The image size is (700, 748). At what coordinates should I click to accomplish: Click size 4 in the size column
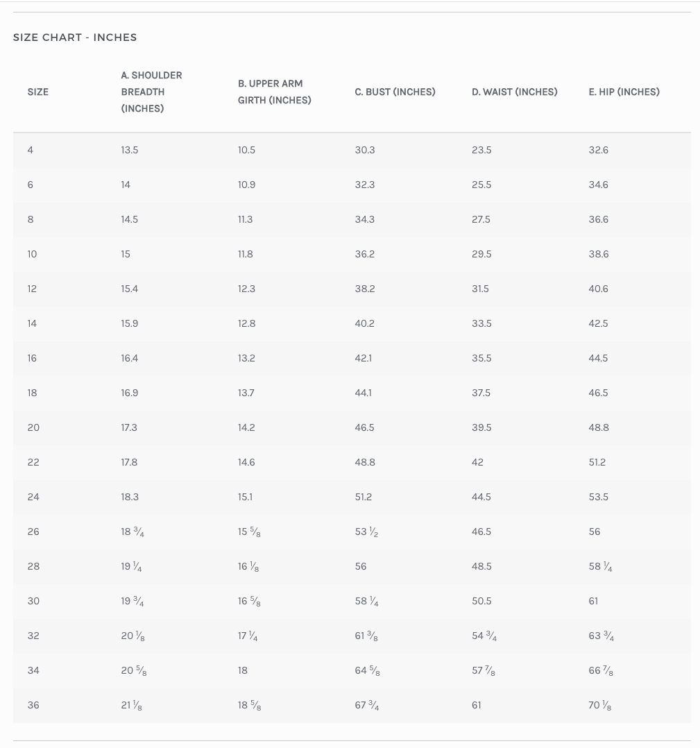point(31,150)
